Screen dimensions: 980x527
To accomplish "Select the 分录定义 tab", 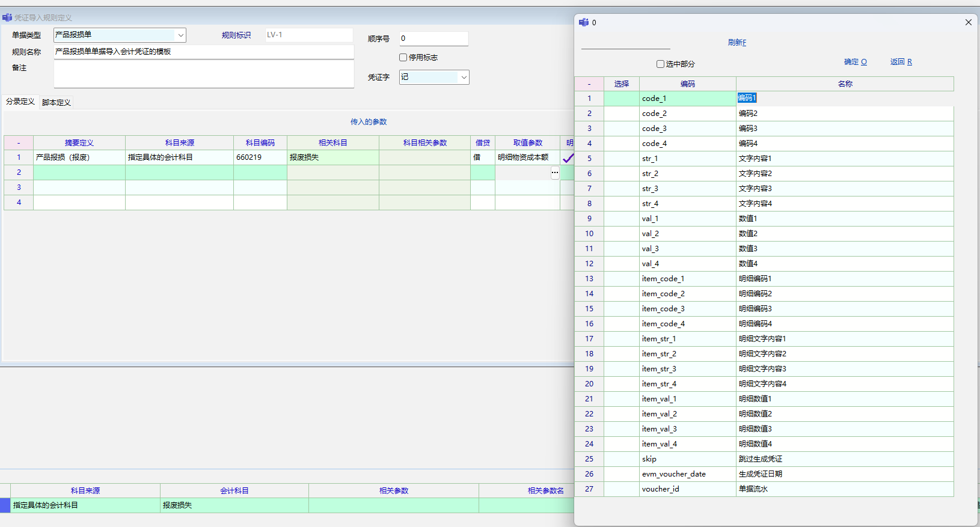I will pos(20,102).
